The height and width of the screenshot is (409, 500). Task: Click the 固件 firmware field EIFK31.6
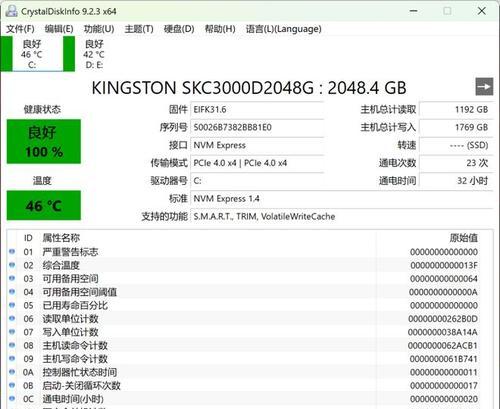257,109
